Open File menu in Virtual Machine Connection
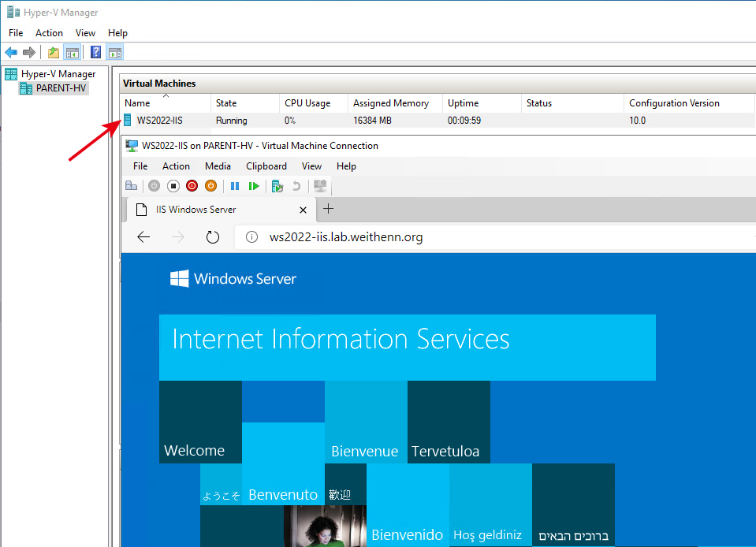Image resolution: width=756 pixels, height=547 pixels. (x=140, y=166)
